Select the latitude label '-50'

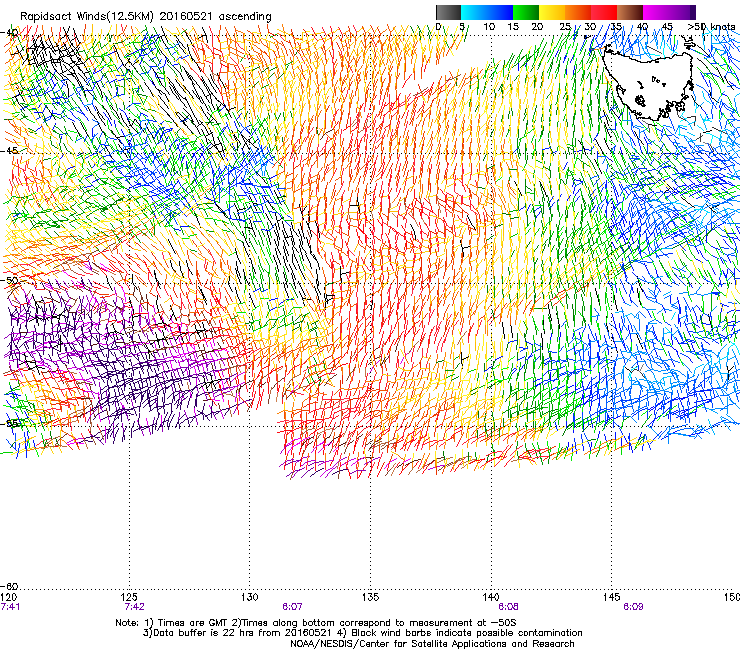10,280
